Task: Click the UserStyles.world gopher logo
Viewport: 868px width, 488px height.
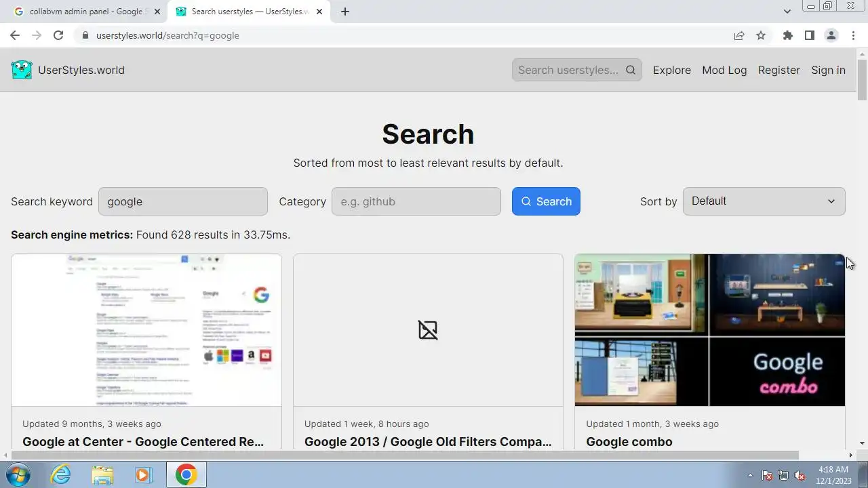Action: [x=22, y=70]
